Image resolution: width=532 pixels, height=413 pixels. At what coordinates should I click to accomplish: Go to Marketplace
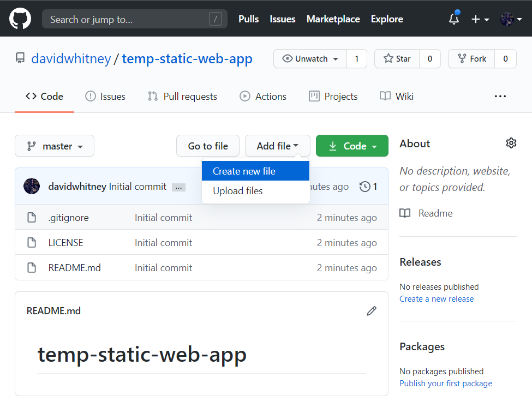tap(333, 19)
